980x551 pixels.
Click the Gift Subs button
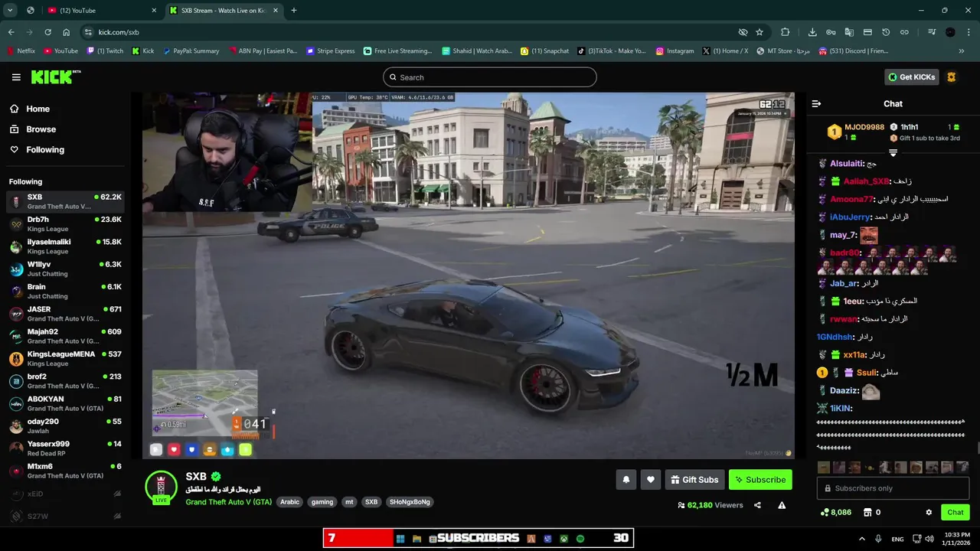[694, 480]
